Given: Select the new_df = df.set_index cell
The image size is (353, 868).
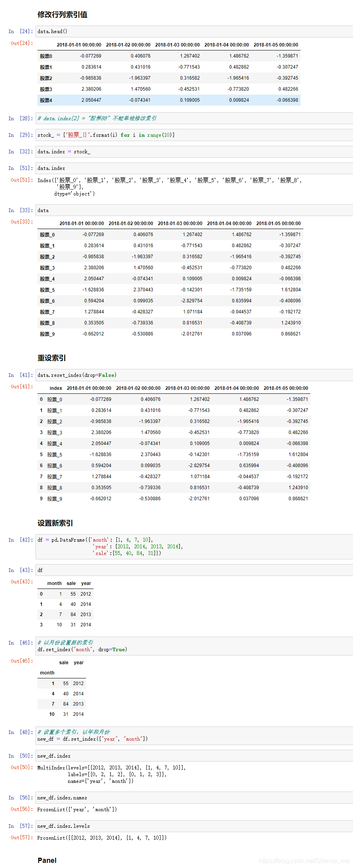Looking at the screenshot, I should click(194, 736).
